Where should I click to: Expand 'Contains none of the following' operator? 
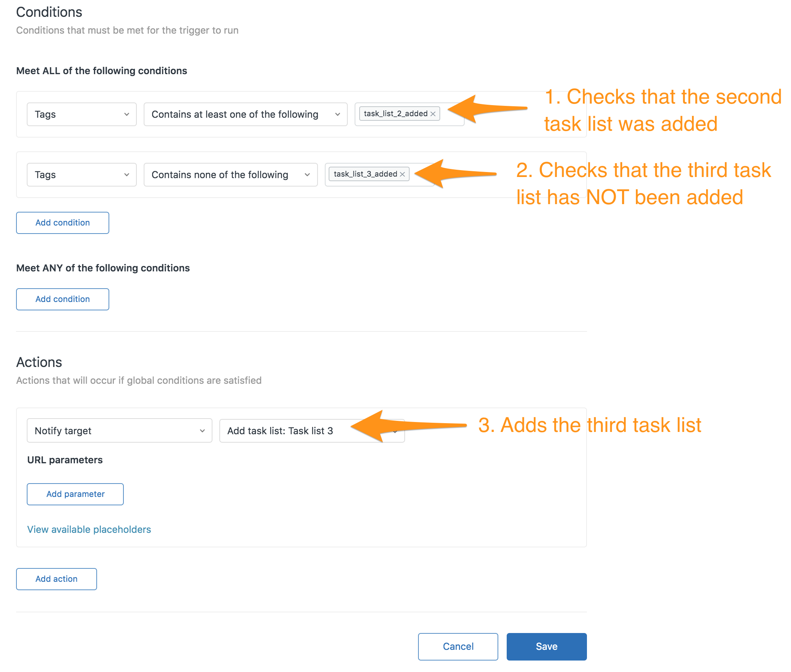(231, 175)
